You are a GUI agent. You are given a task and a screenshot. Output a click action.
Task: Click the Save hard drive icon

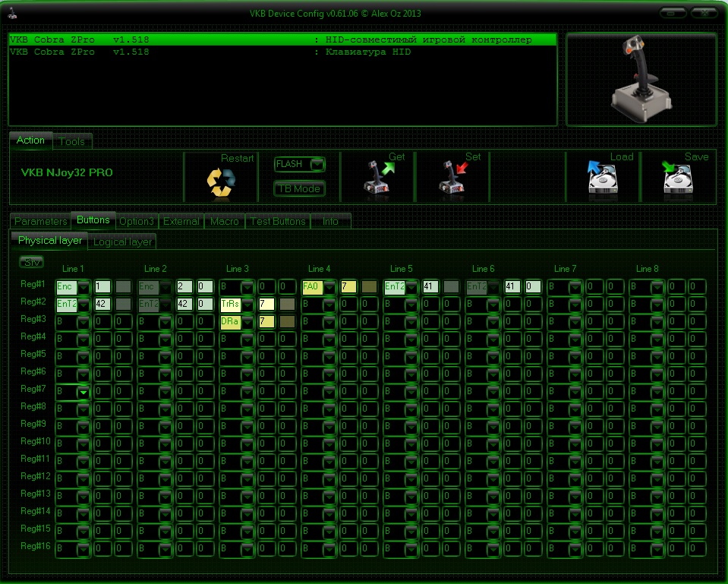point(677,178)
